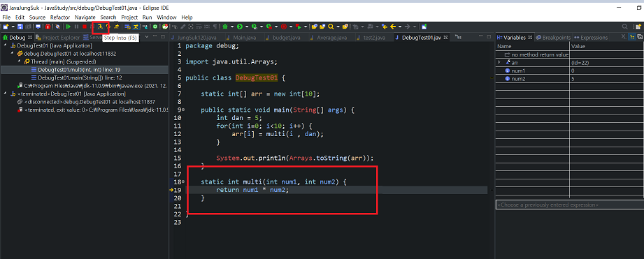
Task: Switch to Expressions tab
Action: tap(591, 37)
